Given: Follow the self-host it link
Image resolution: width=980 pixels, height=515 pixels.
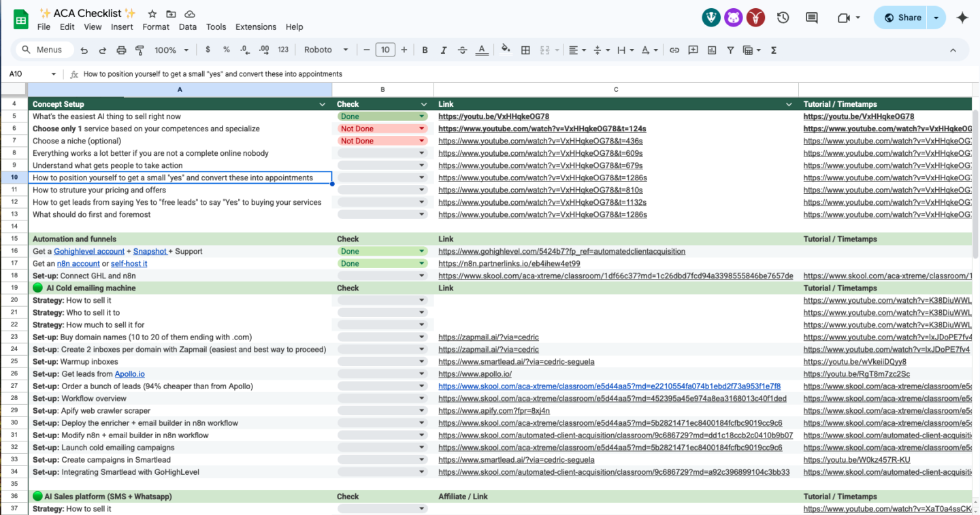Looking at the screenshot, I should (x=129, y=264).
